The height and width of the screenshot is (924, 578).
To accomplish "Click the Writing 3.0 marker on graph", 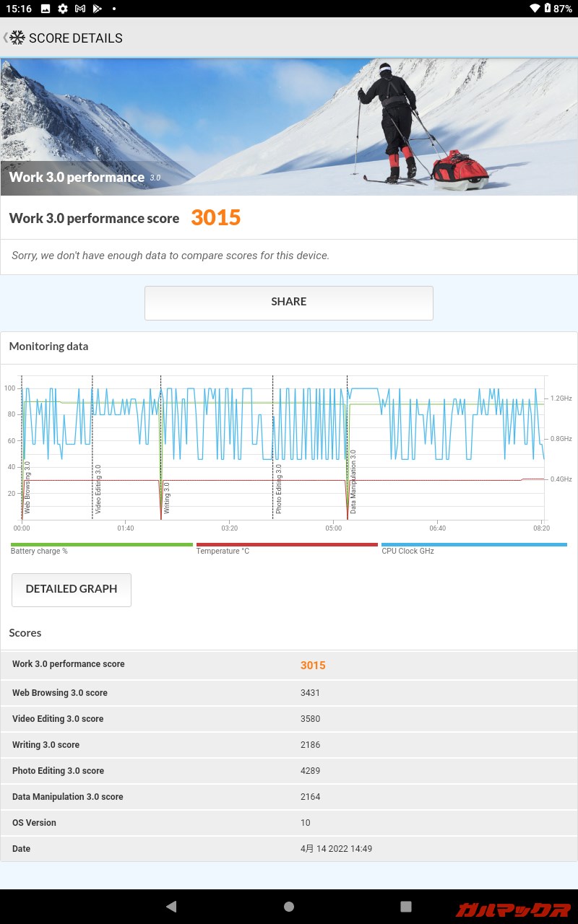I will [x=166, y=497].
